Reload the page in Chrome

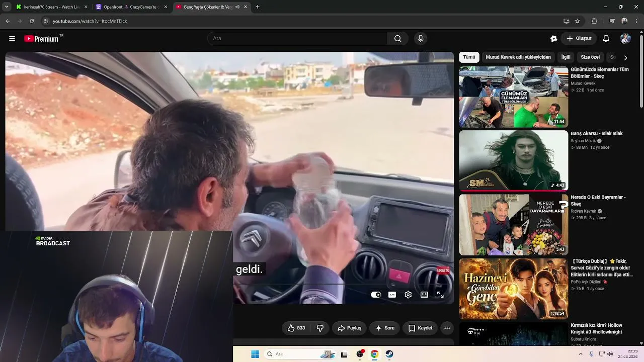pos(32,21)
